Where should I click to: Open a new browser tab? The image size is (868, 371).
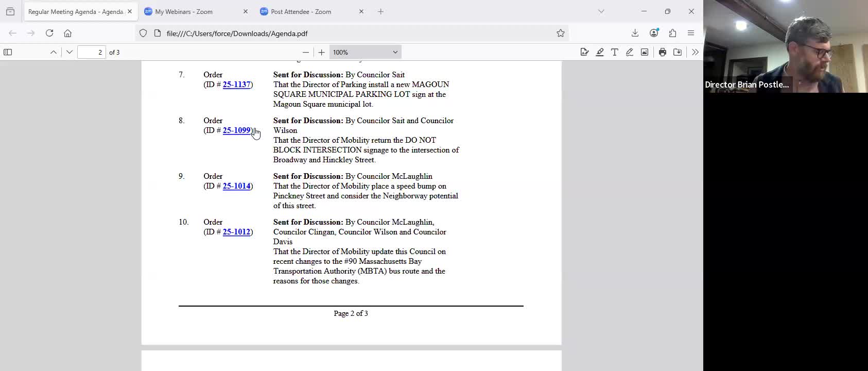pyautogui.click(x=381, y=11)
